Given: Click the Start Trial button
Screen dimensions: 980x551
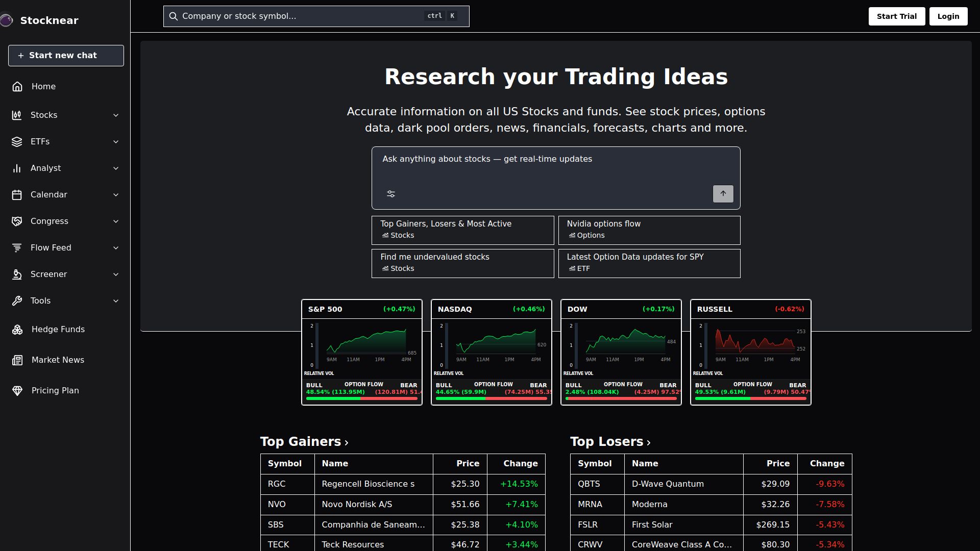Looking at the screenshot, I should [x=896, y=16].
